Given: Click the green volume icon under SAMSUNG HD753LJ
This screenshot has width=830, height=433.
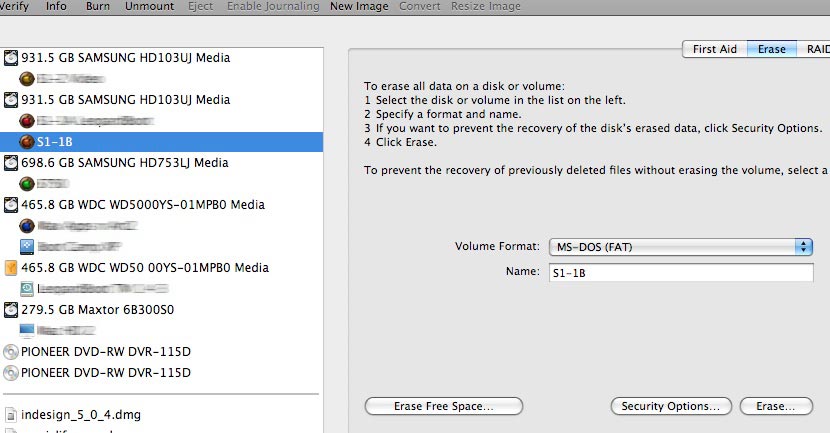Looking at the screenshot, I should pos(26,184).
